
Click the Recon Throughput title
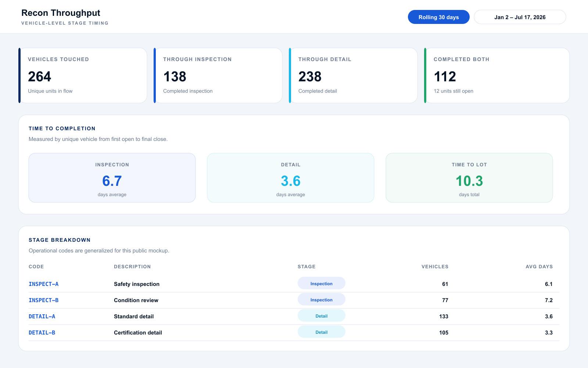click(x=61, y=13)
